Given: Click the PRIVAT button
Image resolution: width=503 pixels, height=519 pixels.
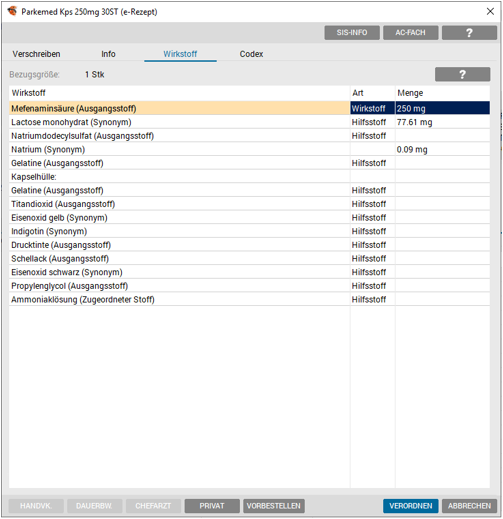Looking at the screenshot, I should point(212,506).
